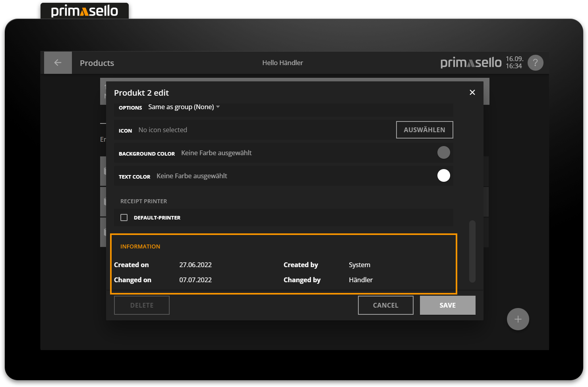Click the primasello logo tab at top-left
588x387 pixels.
[x=85, y=11]
